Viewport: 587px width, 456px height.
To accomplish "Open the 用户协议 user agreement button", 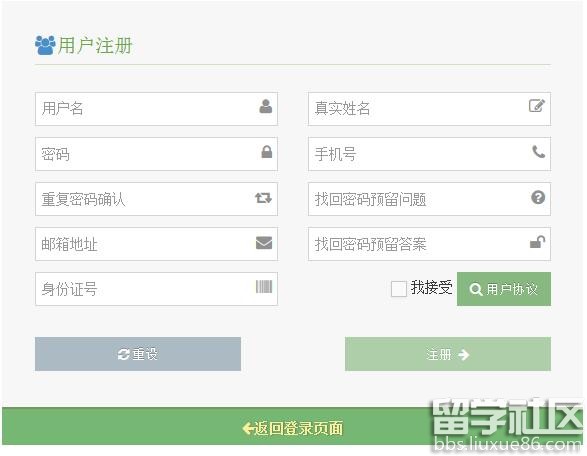I will [x=504, y=289].
